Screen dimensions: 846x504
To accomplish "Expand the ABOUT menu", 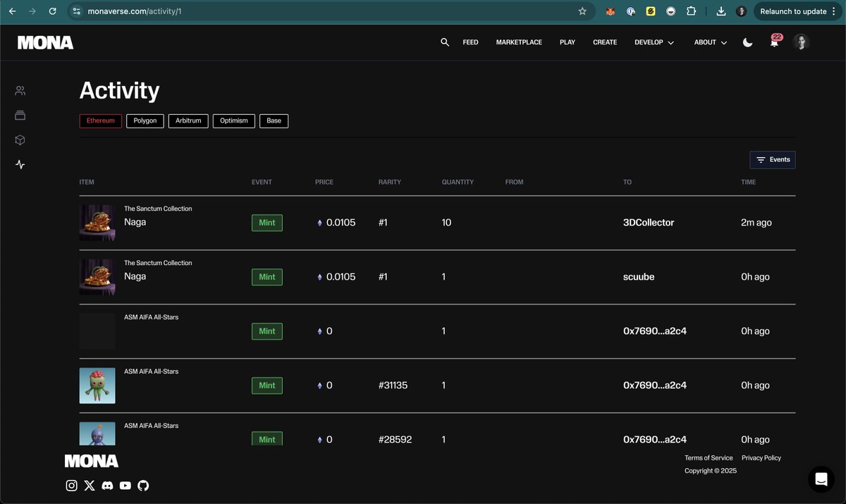I will 711,42.
